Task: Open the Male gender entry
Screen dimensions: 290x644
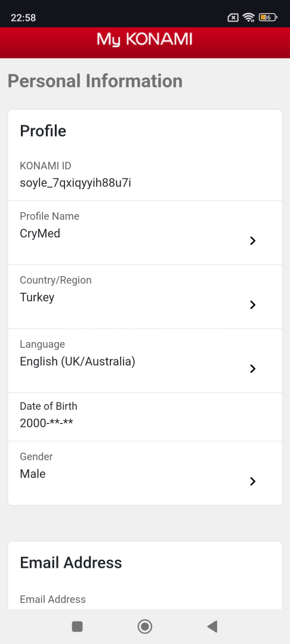Action: pos(145,473)
